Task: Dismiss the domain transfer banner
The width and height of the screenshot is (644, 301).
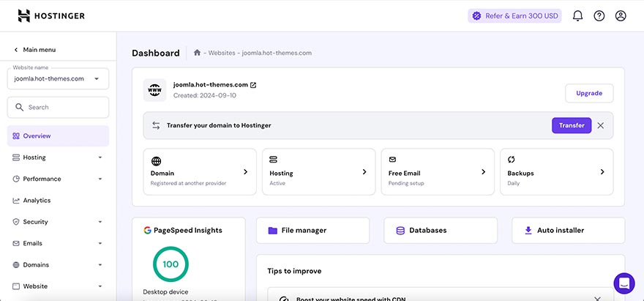Action: pos(601,125)
